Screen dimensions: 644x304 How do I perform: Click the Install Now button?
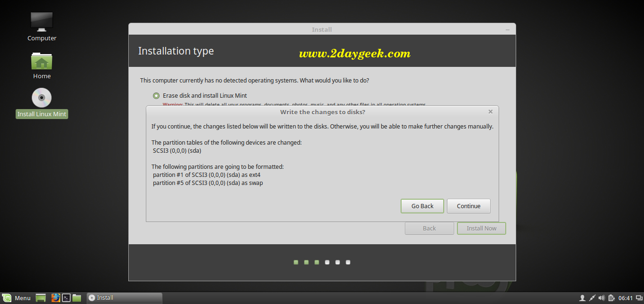tap(481, 228)
